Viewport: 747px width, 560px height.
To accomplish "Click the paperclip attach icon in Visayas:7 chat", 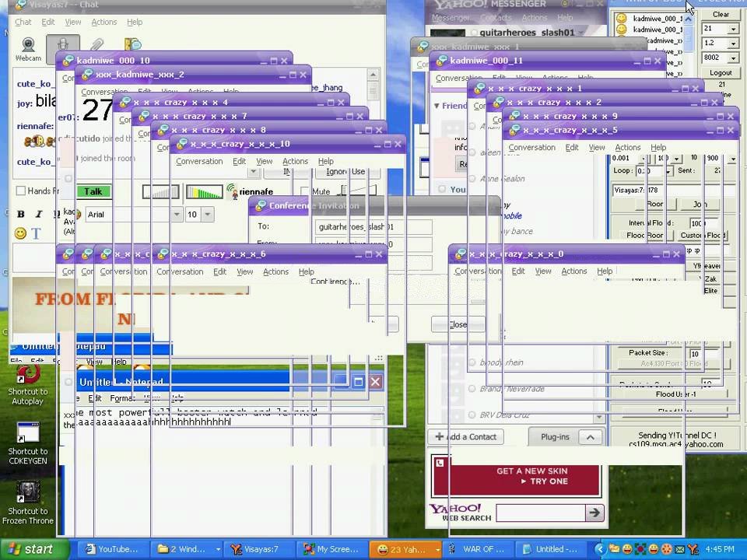I will point(96,44).
